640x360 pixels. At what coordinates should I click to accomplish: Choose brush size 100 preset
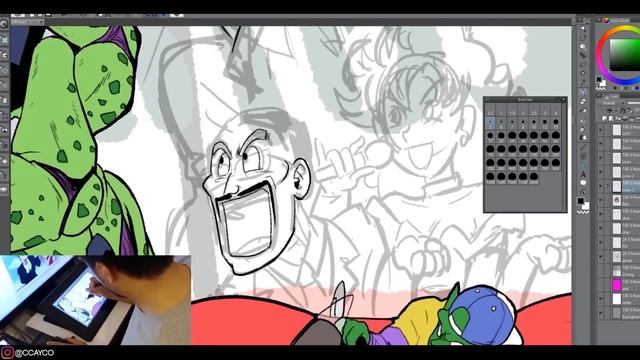(x=512, y=150)
